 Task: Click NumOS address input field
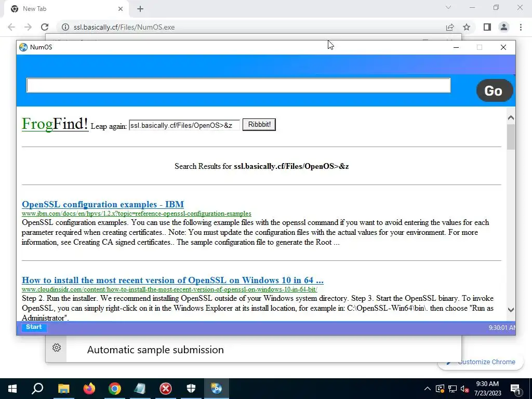238,85
